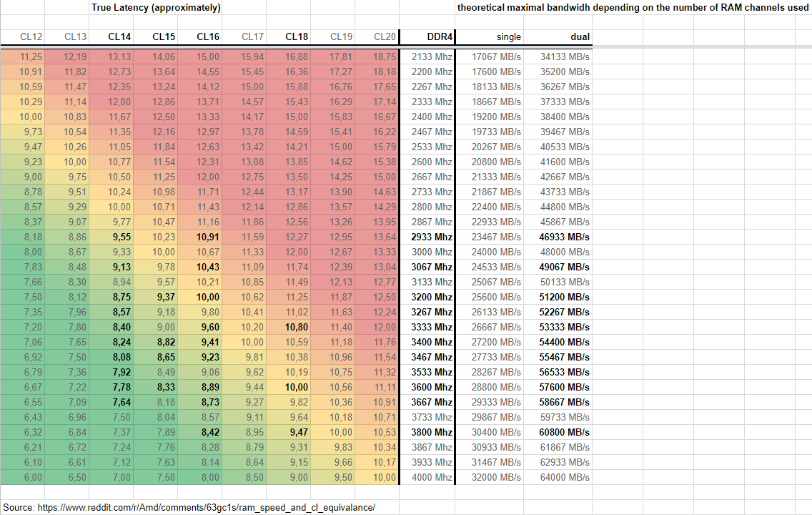Click the bold 51200 MB/s cell

[558, 297]
